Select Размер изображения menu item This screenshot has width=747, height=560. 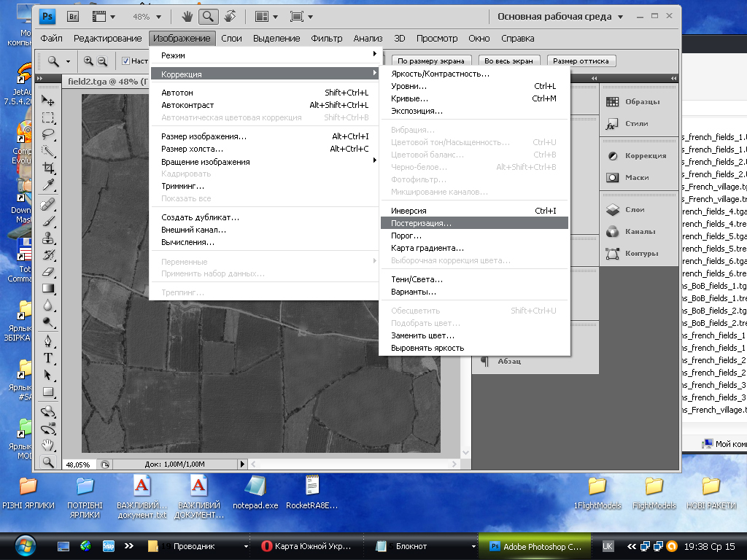[204, 136]
